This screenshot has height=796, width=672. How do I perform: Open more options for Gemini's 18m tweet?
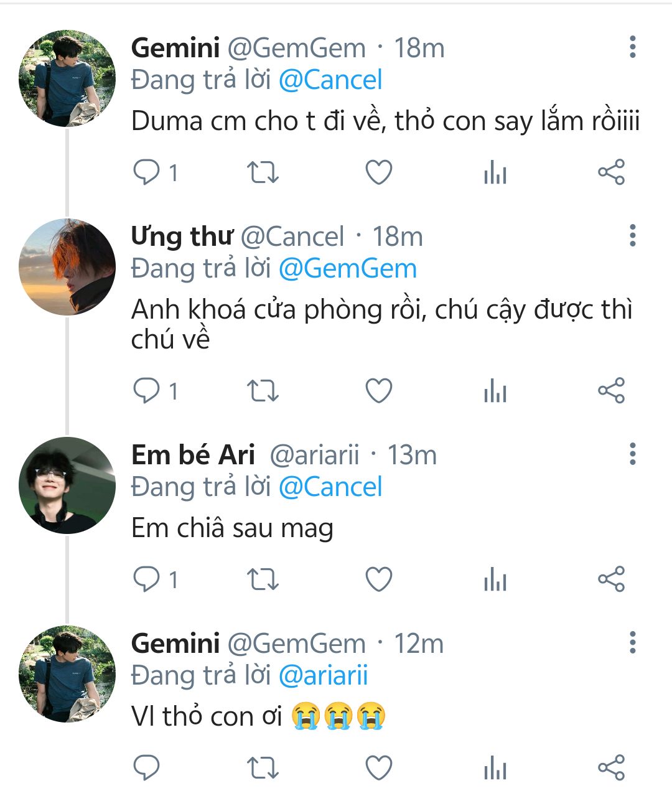632,47
